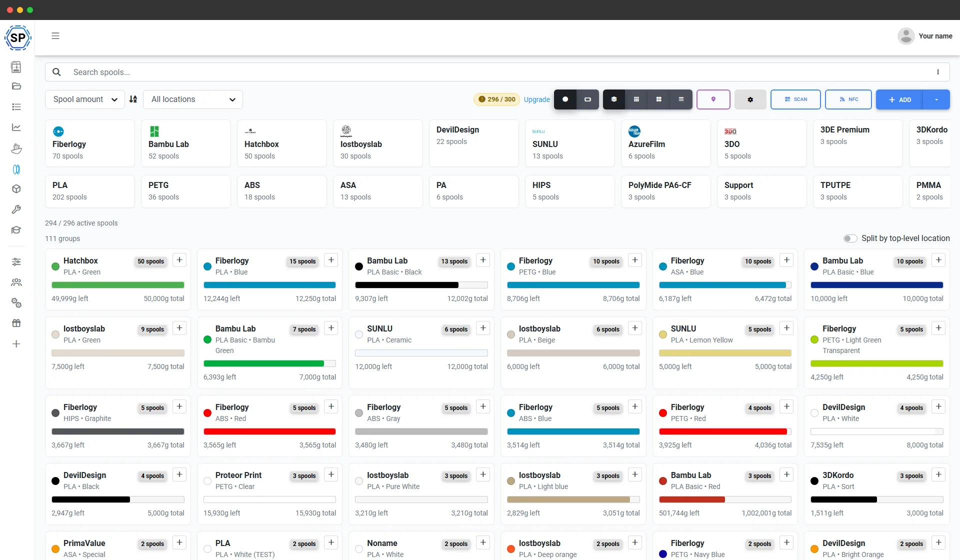Open the graduation cap icon in sidebar

coord(16,230)
